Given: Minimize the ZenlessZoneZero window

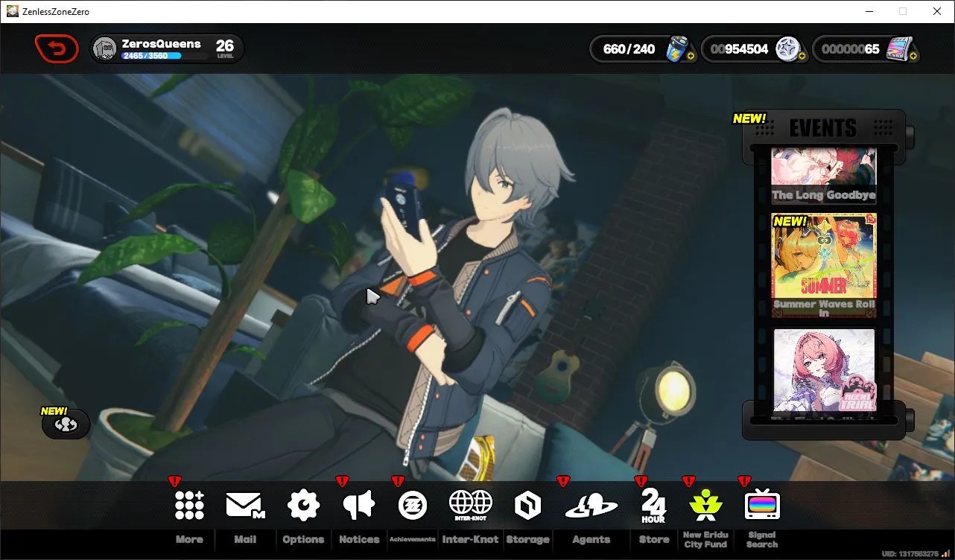Looking at the screenshot, I should 869,11.
